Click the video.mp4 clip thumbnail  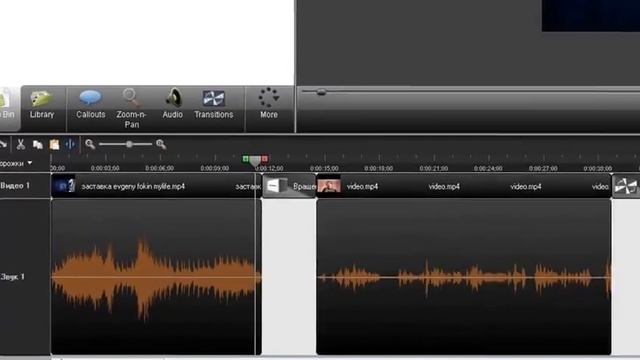click(329, 186)
